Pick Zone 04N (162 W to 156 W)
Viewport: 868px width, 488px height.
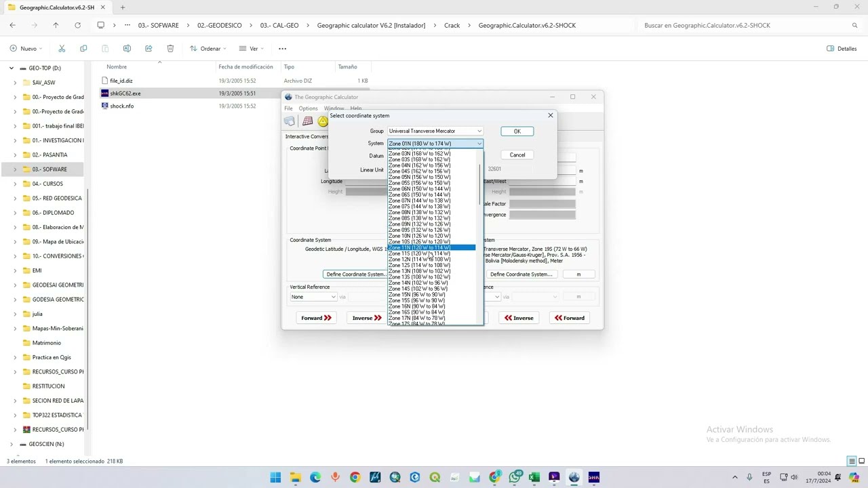coord(431,165)
